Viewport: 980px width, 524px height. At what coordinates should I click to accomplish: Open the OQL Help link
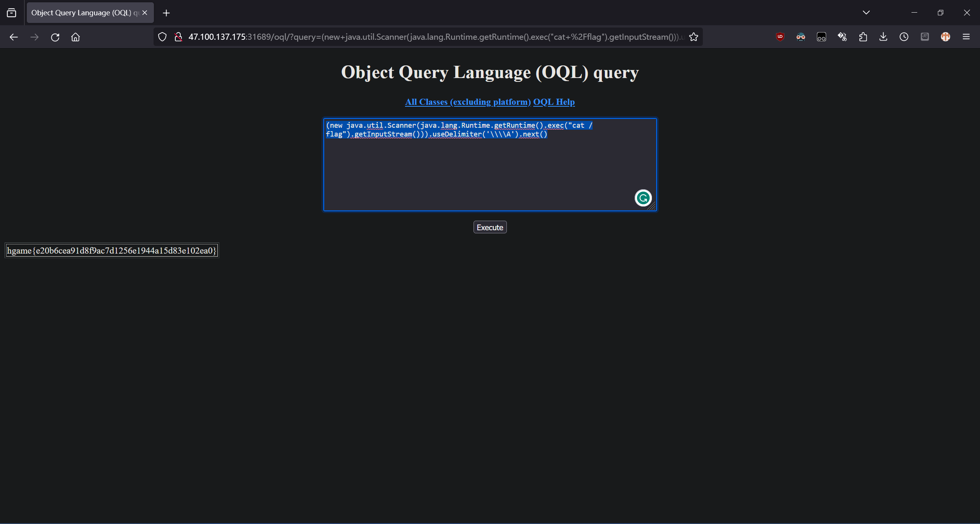554,102
